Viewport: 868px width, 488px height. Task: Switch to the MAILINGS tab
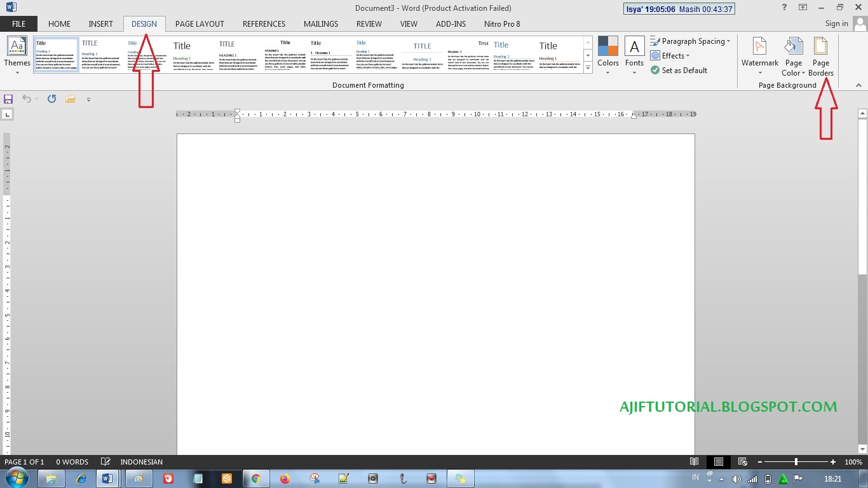pyautogui.click(x=321, y=24)
